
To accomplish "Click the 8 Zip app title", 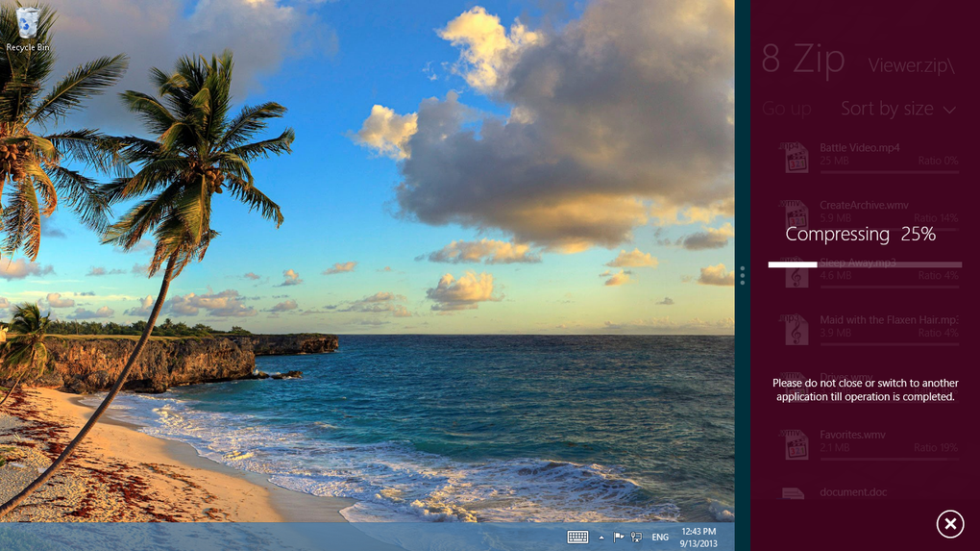I will click(x=803, y=60).
